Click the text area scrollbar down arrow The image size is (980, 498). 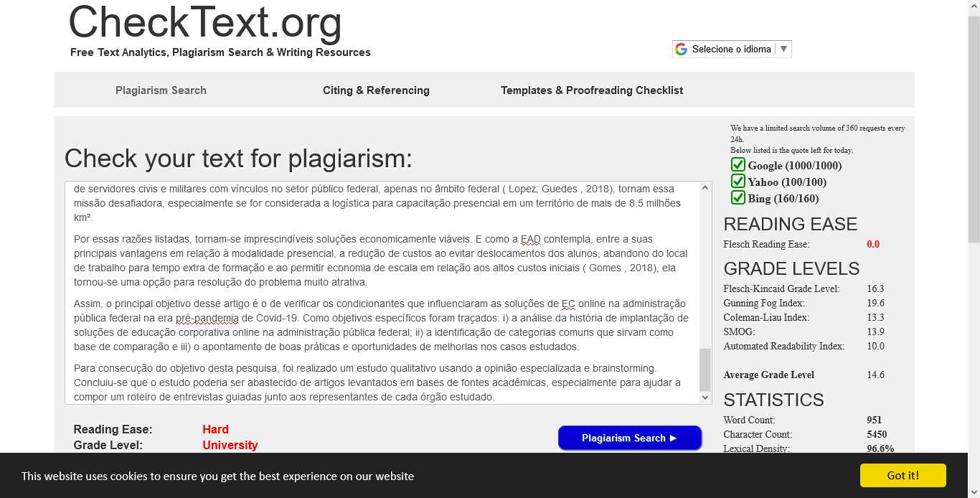[705, 398]
